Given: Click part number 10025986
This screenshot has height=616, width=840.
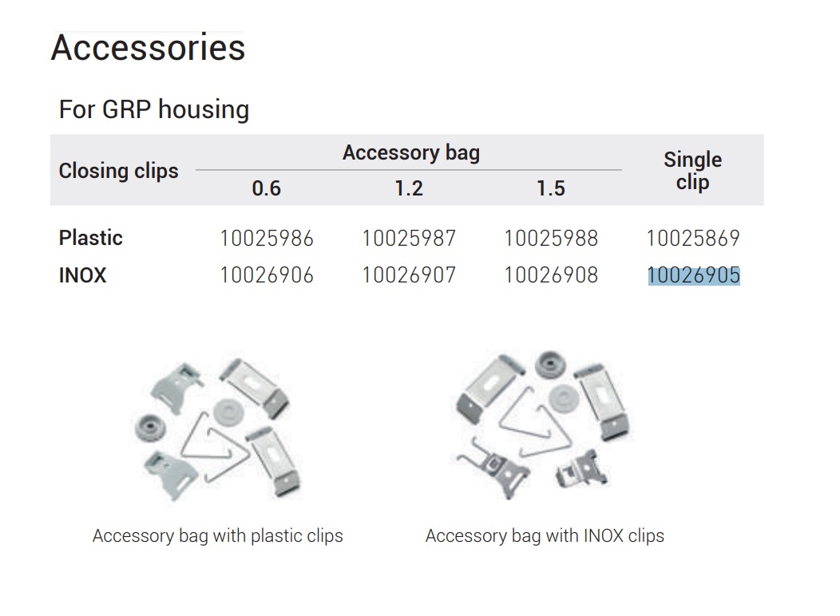Looking at the screenshot, I should (267, 238).
